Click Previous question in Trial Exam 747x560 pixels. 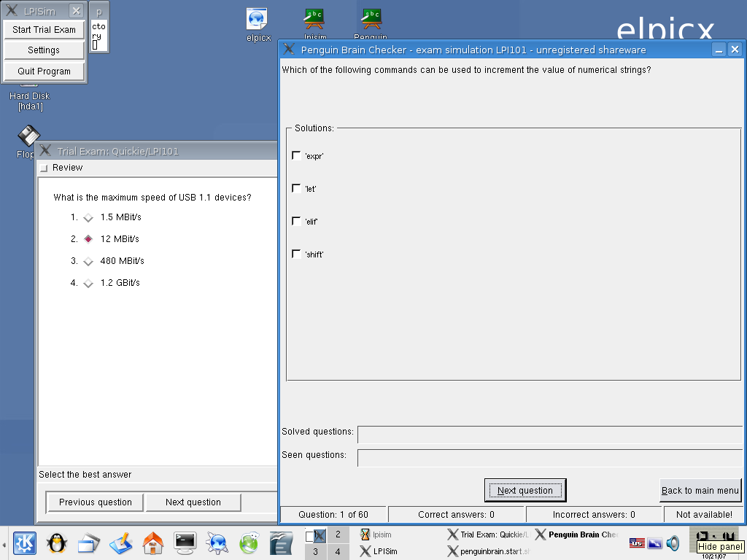click(96, 502)
